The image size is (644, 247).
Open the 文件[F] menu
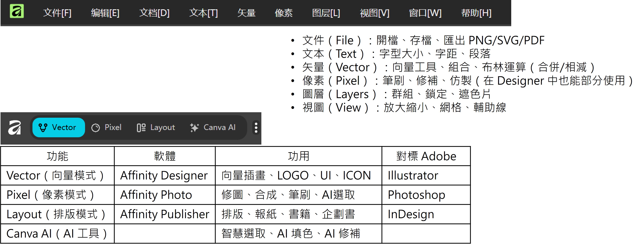tap(57, 13)
